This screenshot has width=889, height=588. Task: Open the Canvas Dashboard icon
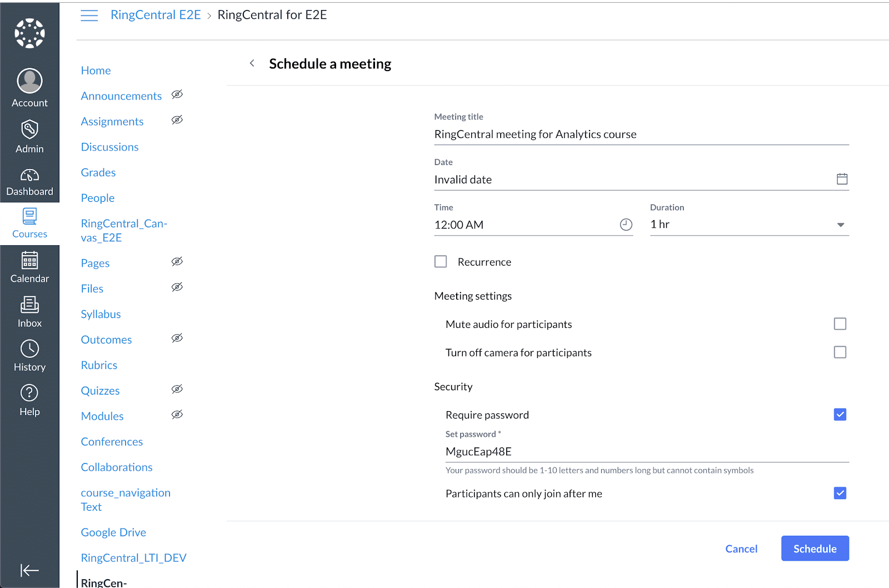pos(29,176)
